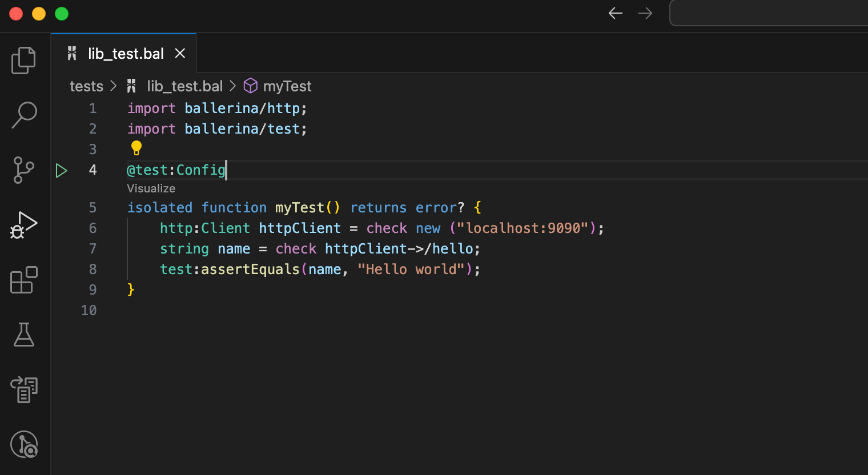Select the lib_test.bal editor tab
Screen dimensions: 868x475
[x=124, y=54]
